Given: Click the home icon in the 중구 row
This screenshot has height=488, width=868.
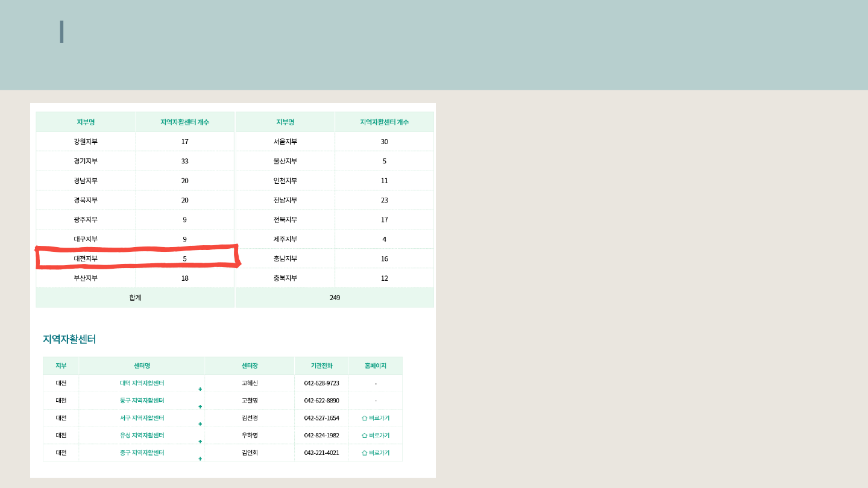Looking at the screenshot, I should pyautogui.click(x=364, y=453).
